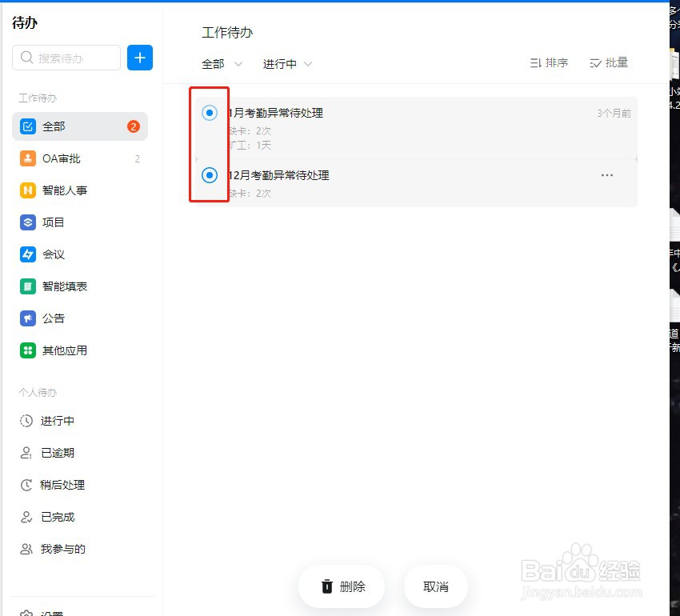
Task: Click the search magnifier icon
Action: point(26,58)
